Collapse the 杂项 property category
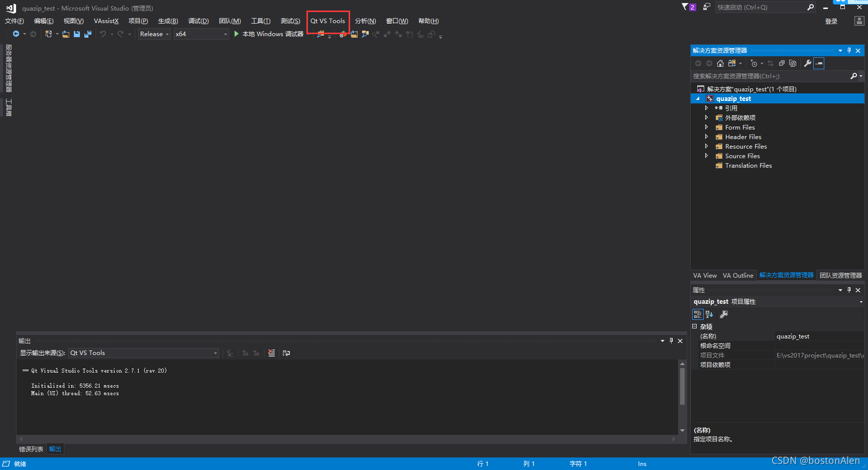This screenshot has width=868, height=470. pos(695,326)
